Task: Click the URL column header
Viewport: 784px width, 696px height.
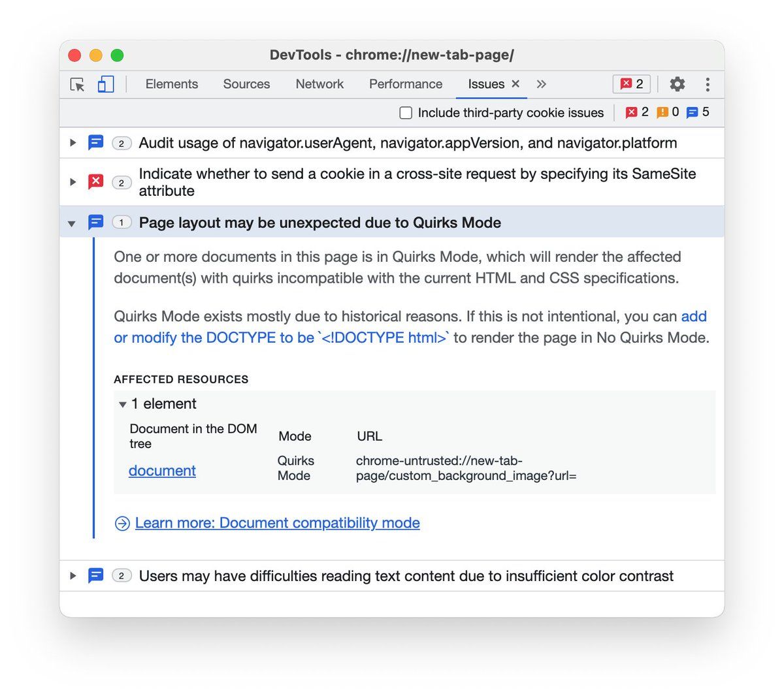Action: (370, 436)
